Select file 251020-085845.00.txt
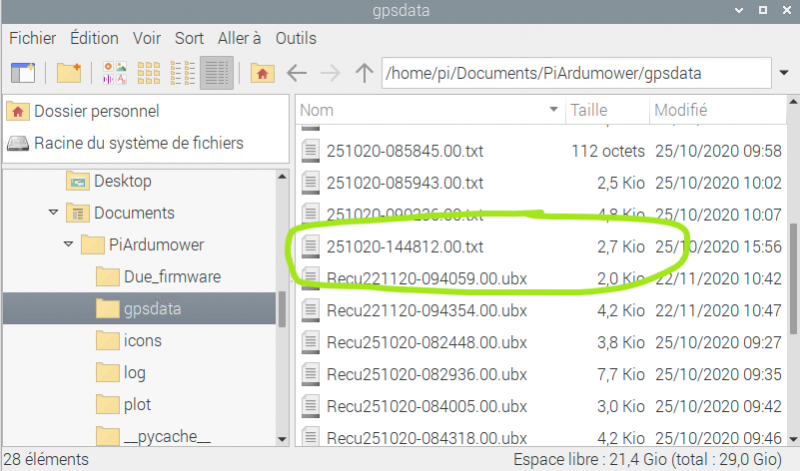Image resolution: width=800 pixels, height=471 pixels. pos(405,151)
